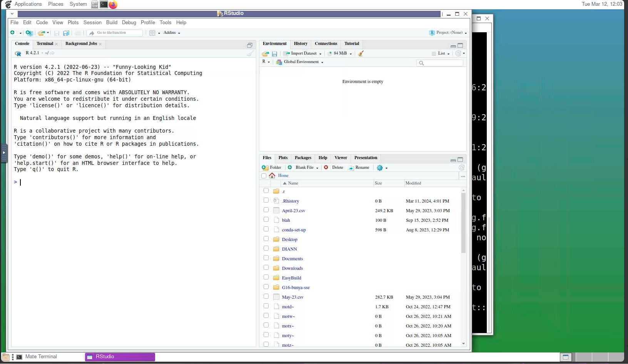Open the G16-bunya-sse folder
The width and height of the screenshot is (628, 364).
(x=296, y=288)
